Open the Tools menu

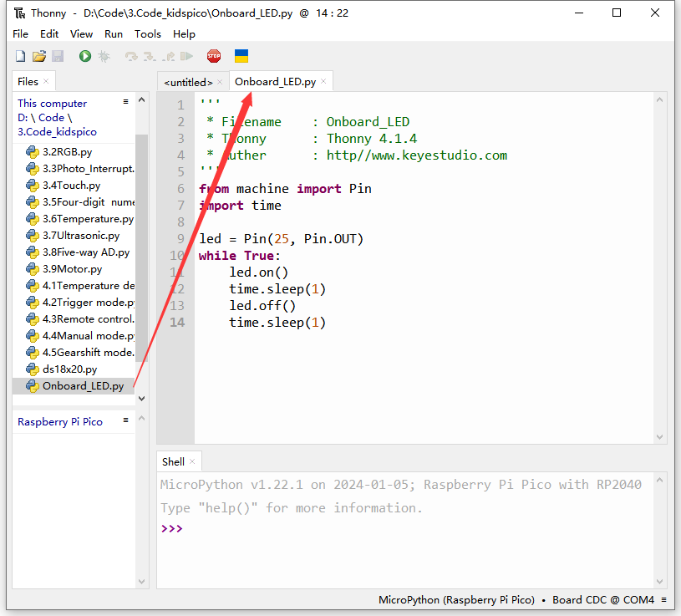tap(148, 34)
